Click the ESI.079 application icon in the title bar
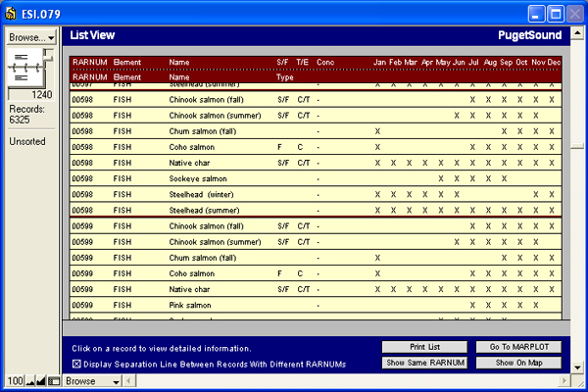 point(11,14)
